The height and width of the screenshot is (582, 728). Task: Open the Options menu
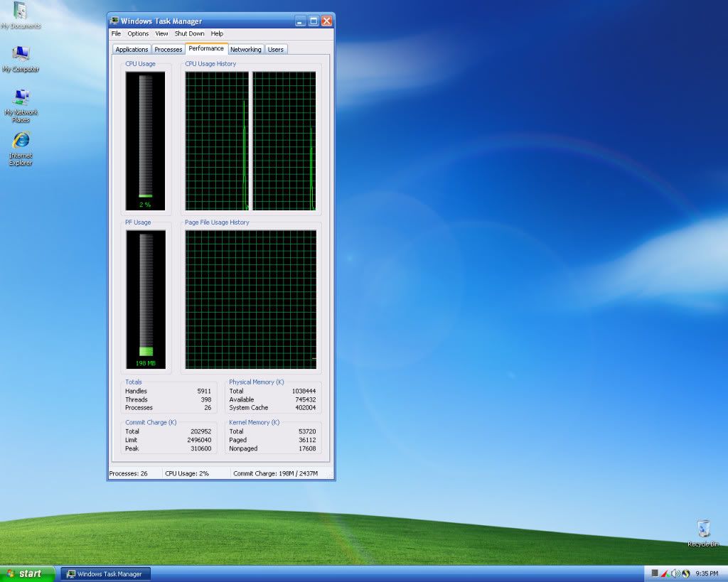[x=138, y=33]
